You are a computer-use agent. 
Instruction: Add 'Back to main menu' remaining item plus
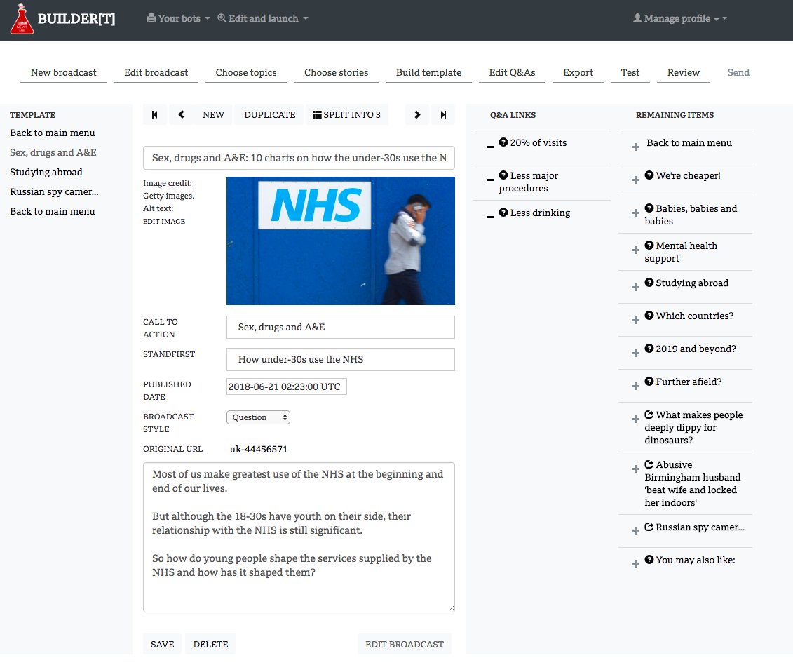click(x=635, y=147)
